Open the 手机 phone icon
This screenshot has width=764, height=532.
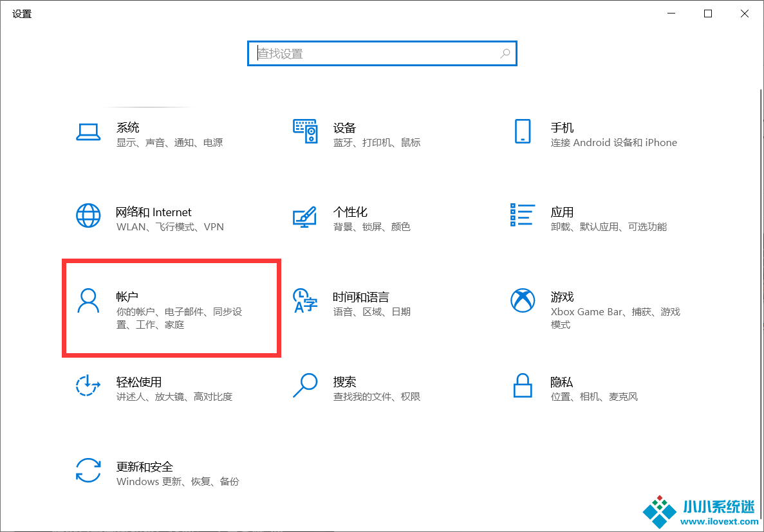(523, 131)
